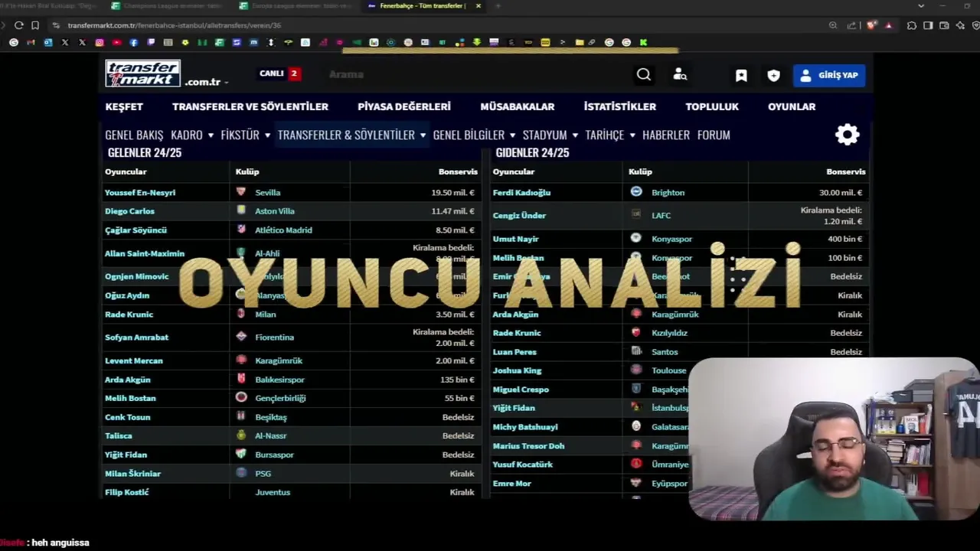Expand the GENEL BİLGİLER dropdown arrow
980x551 pixels.
coord(512,135)
